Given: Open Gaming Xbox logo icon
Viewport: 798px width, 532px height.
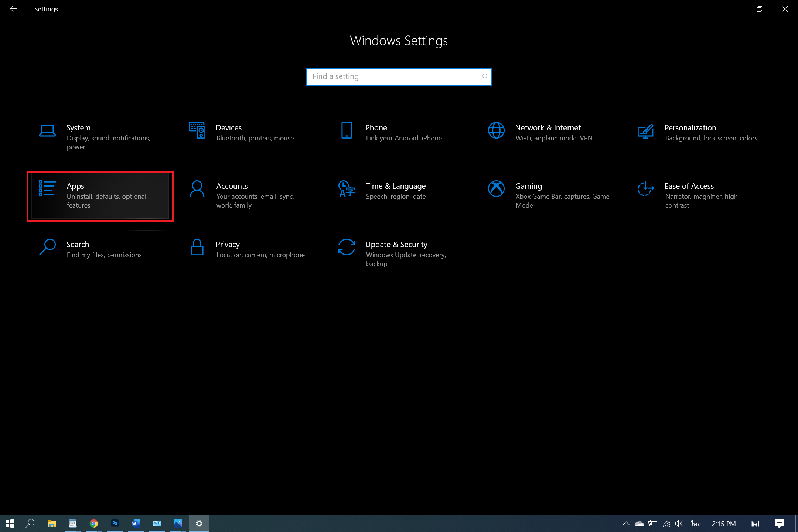Looking at the screenshot, I should [496, 189].
